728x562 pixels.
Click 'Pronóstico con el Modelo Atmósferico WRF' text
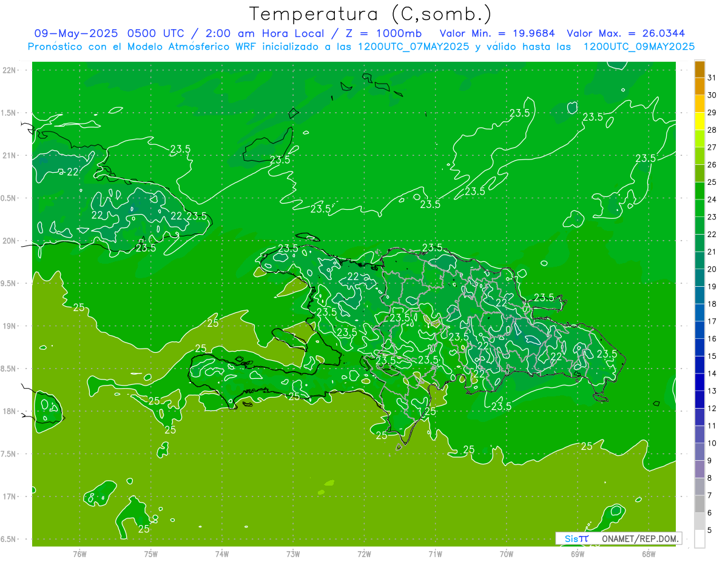143,47
